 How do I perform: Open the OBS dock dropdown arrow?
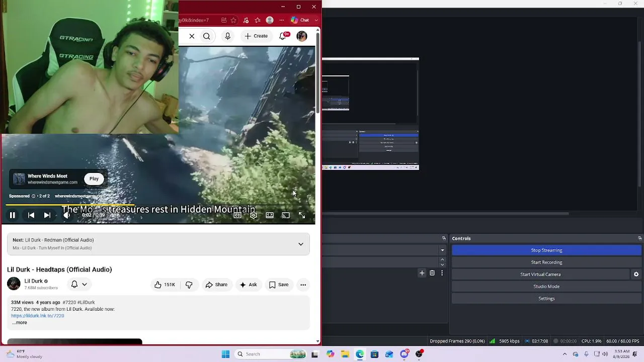pos(443,250)
